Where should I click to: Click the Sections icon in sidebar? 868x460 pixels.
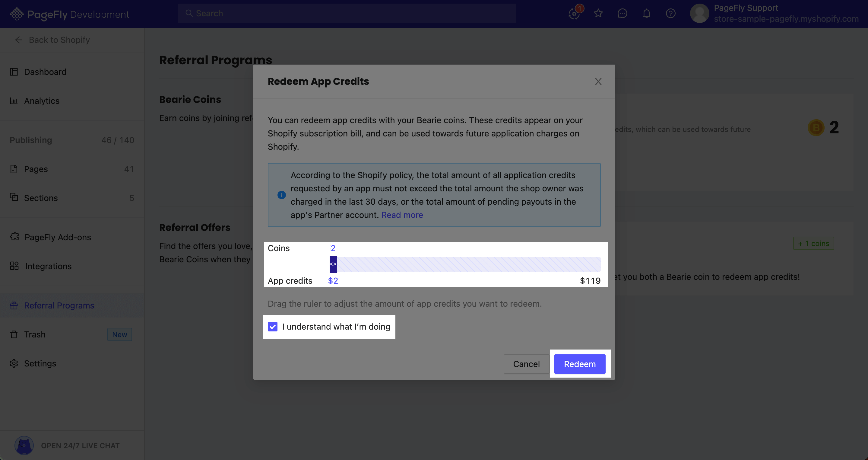pos(14,197)
